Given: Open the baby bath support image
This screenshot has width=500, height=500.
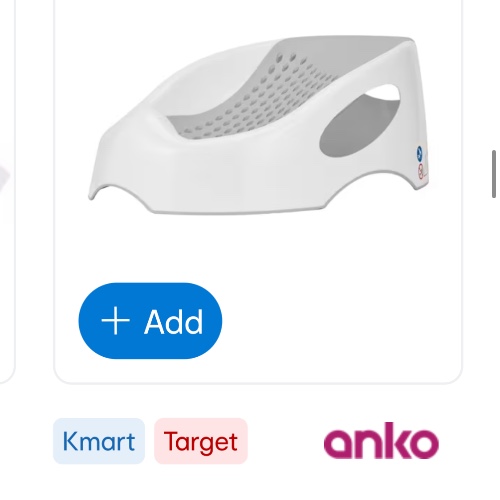Looking at the screenshot, I should [258, 124].
